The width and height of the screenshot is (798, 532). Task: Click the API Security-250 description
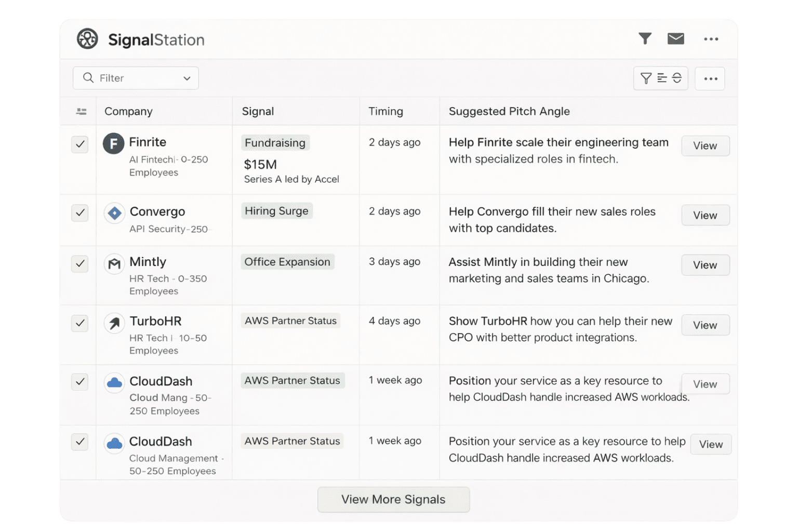(169, 229)
